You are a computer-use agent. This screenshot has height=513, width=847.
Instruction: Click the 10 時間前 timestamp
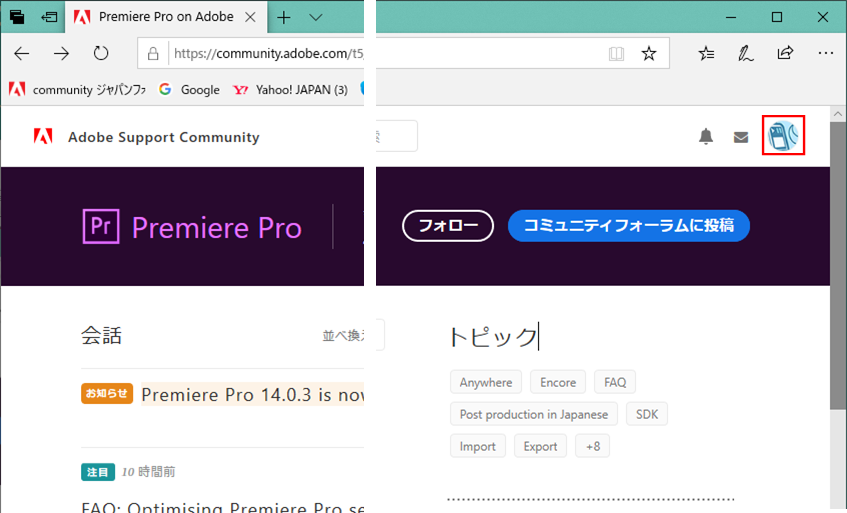tap(149, 472)
